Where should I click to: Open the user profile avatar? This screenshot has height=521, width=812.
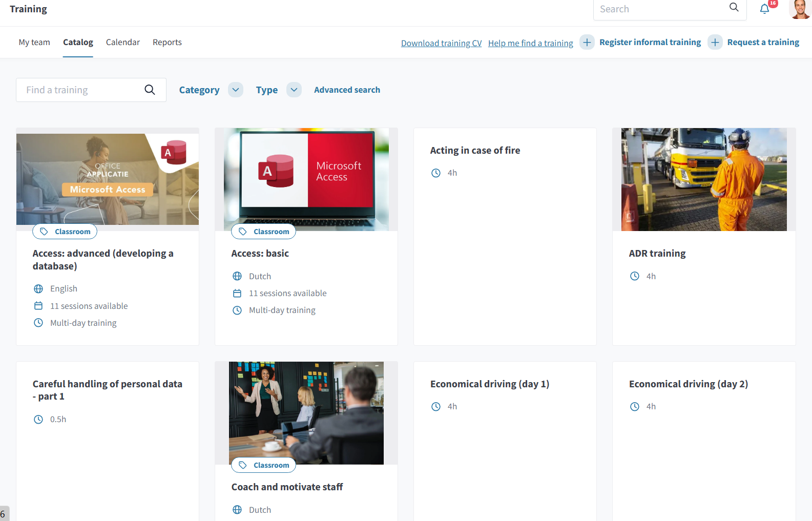[x=800, y=9]
